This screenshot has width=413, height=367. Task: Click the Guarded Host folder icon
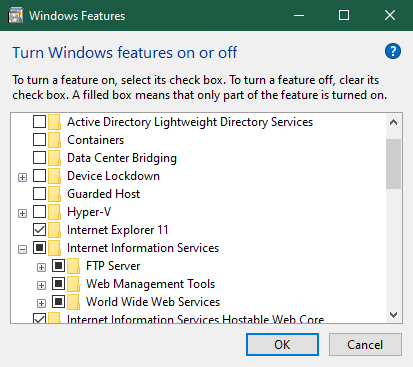[x=54, y=194]
